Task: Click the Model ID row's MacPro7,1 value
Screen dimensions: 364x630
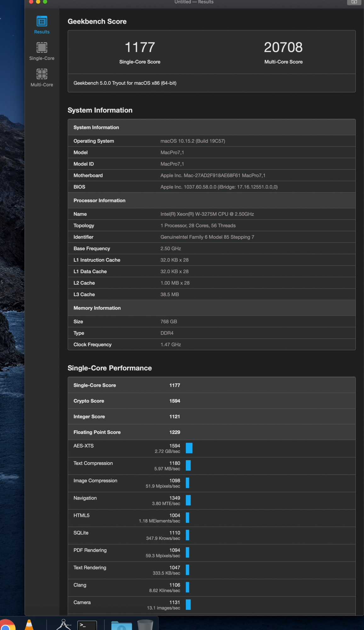Action: (x=172, y=164)
